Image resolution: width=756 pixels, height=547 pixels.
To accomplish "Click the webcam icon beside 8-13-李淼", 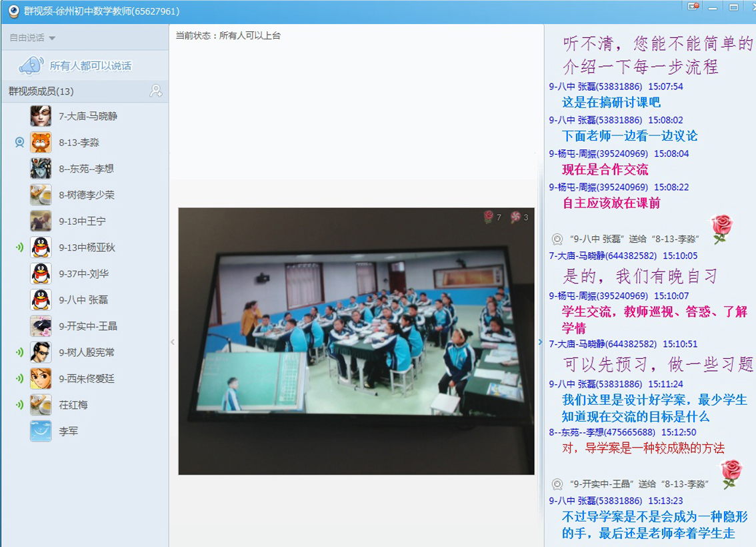I will tap(20, 142).
